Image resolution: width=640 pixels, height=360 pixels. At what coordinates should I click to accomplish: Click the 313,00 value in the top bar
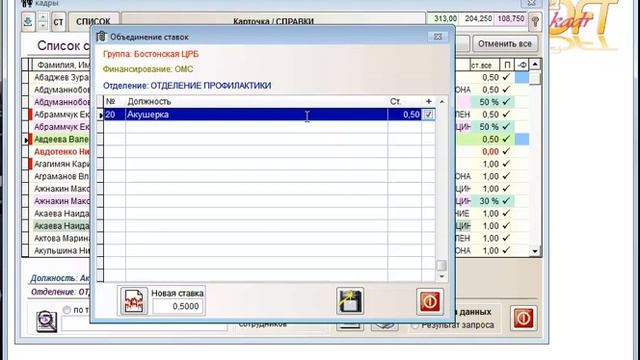click(445, 19)
